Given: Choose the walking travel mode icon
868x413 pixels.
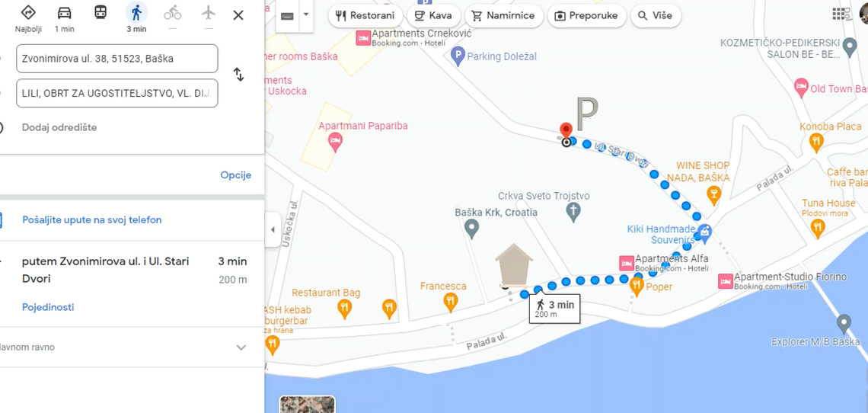Looking at the screenshot, I should tap(136, 12).
